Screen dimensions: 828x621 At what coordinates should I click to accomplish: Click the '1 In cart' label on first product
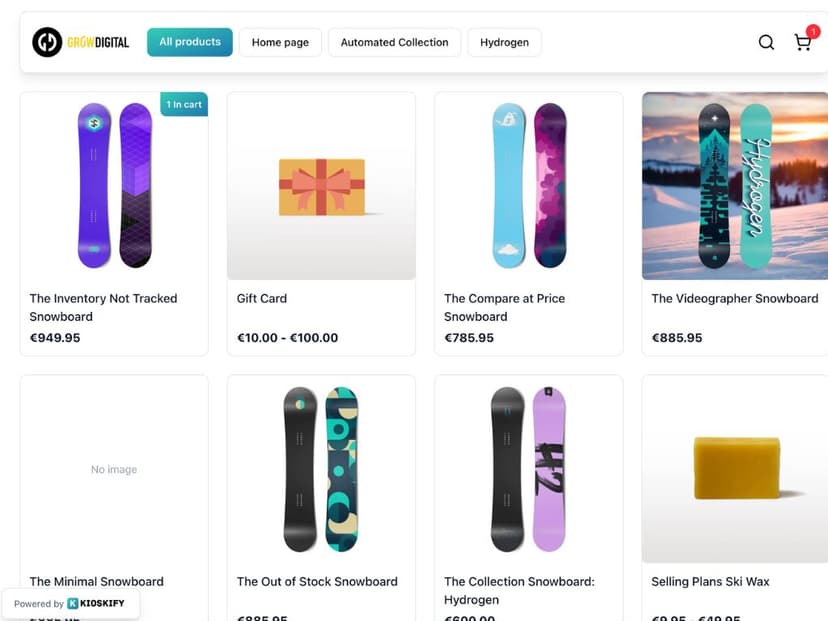[x=183, y=103]
